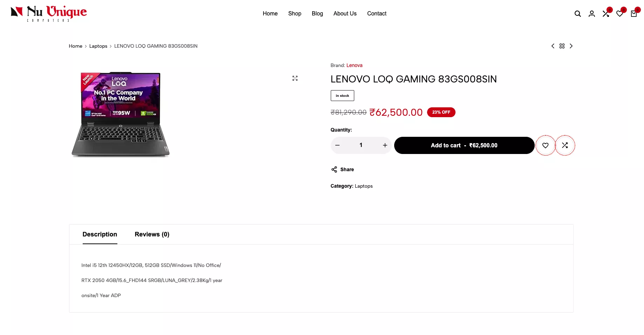Open the back-to-grid products icon
This screenshot has height=335, width=644.
tap(562, 46)
